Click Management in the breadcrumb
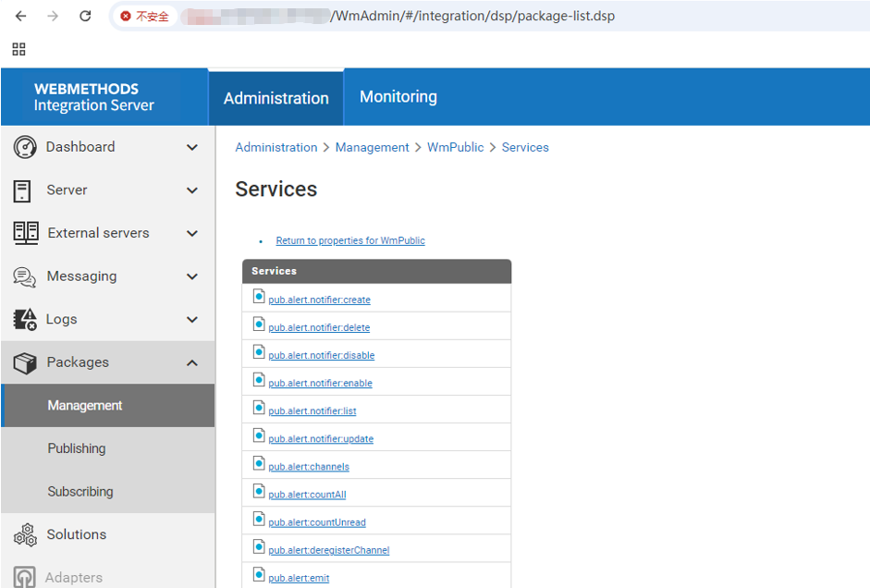This screenshot has width=870, height=588. [373, 148]
